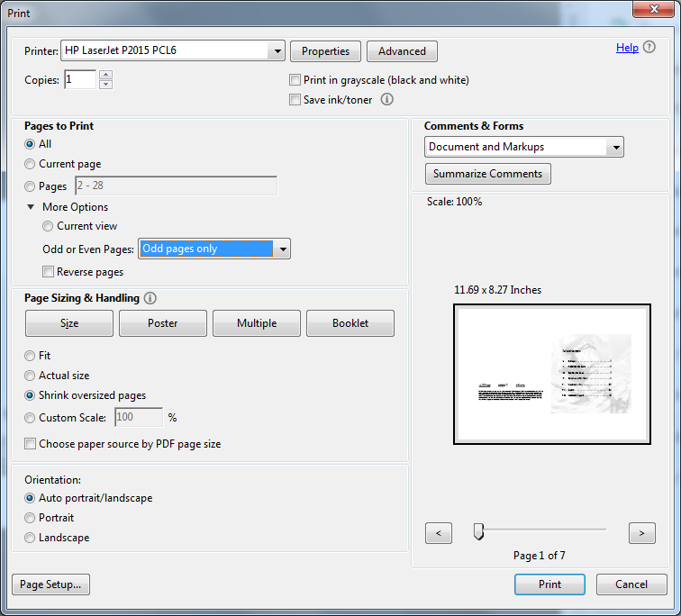Click the Print button
Screen dimensions: 681x616
(549, 584)
